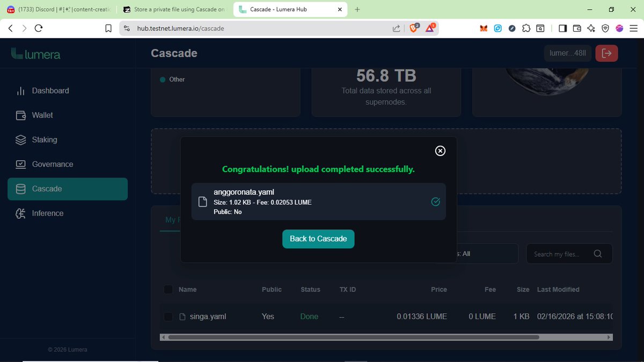Click the table scrollbar right arrow
The image size is (644, 362).
[609, 337]
